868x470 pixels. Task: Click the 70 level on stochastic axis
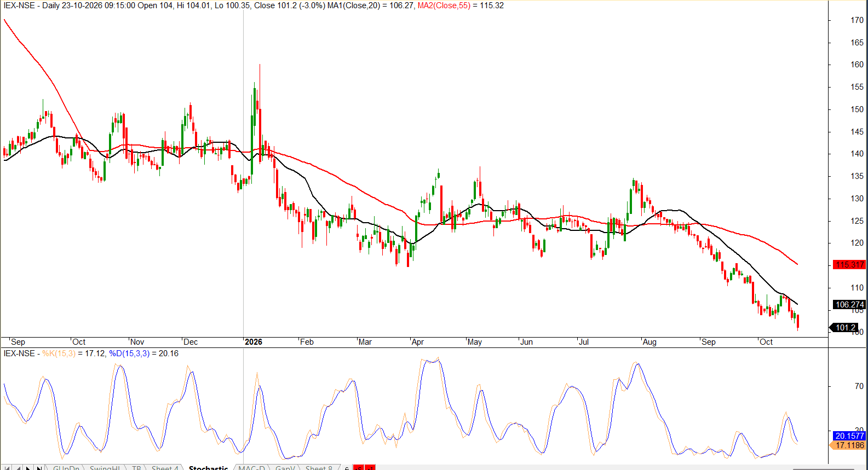click(x=859, y=386)
